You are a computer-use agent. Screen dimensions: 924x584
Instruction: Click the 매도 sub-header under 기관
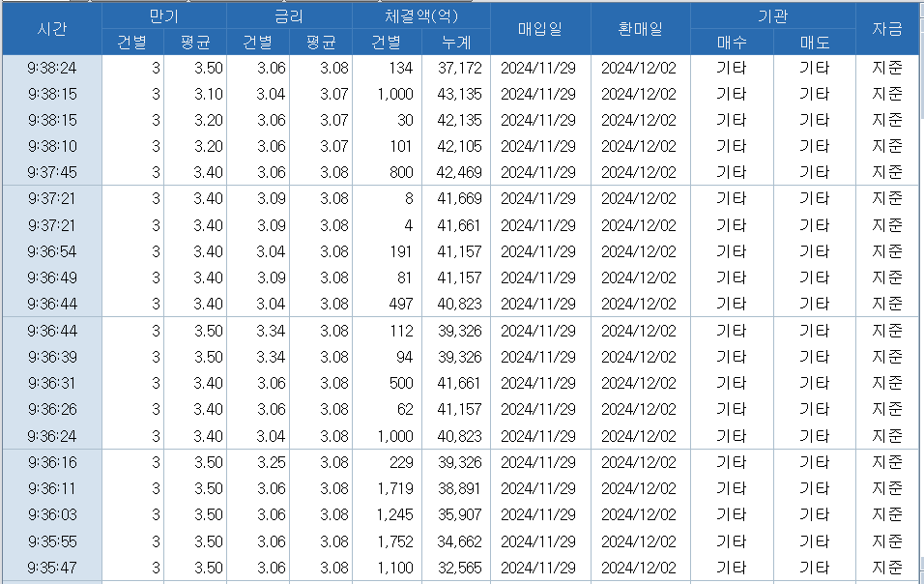click(814, 43)
